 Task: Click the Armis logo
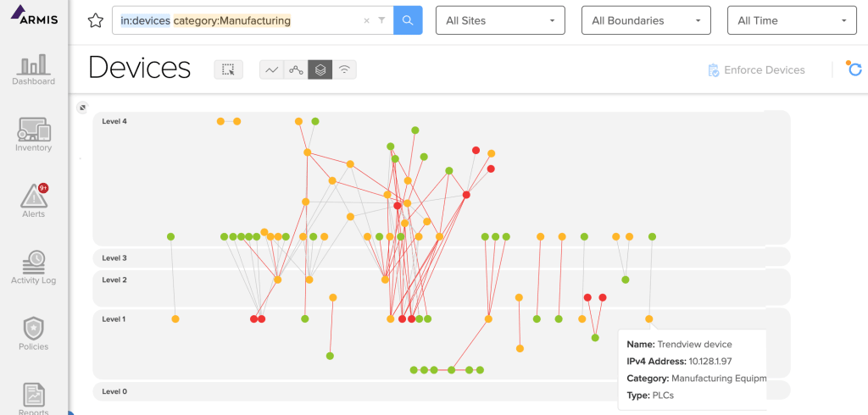click(x=34, y=15)
